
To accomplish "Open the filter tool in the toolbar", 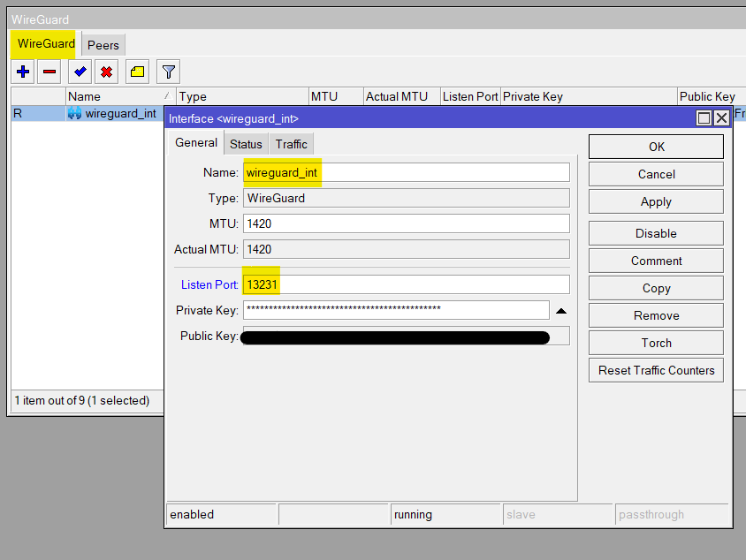I will [167, 72].
